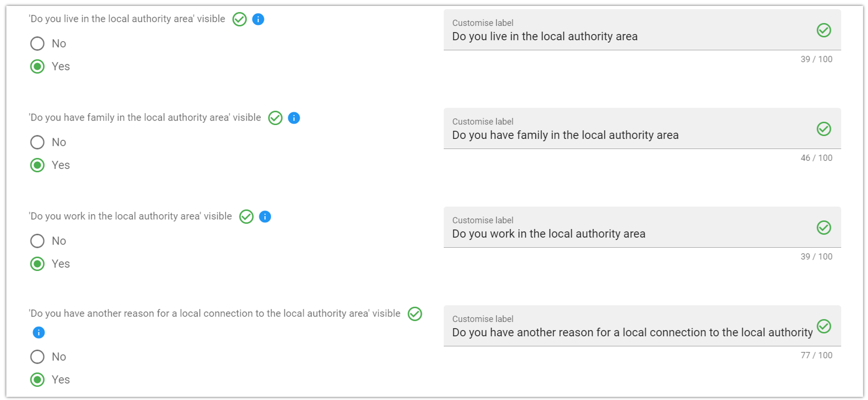Click info icon under 'another reason' visible setting
The image size is (868, 400).
pos(39,333)
